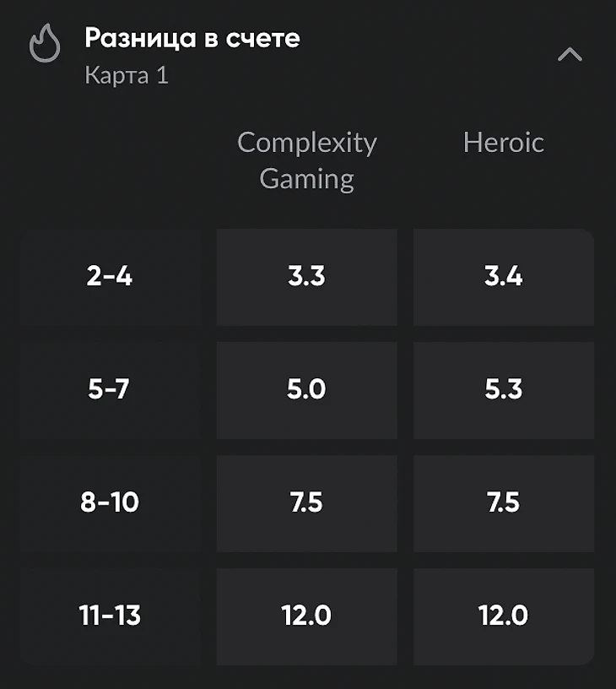Viewport: 616px width, 689px height.
Task: Click the 2-4 score range label
Action: coord(110,277)
